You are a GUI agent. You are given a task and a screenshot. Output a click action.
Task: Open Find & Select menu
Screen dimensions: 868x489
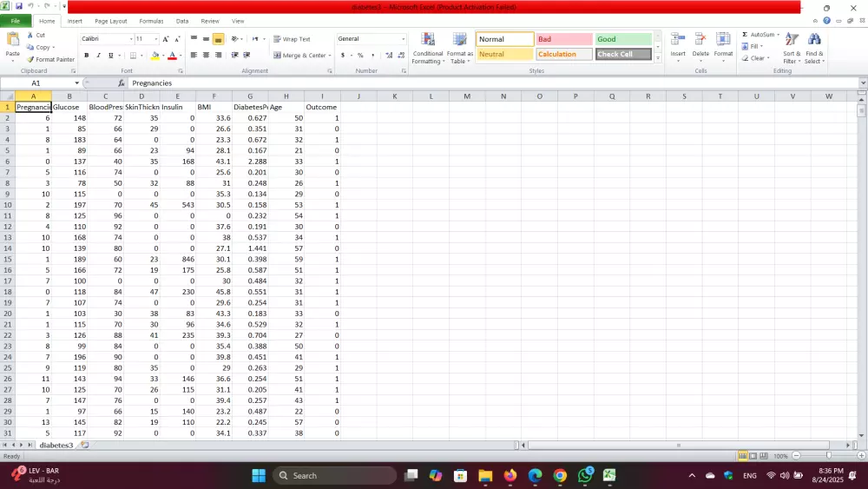[x=814, y=48]
